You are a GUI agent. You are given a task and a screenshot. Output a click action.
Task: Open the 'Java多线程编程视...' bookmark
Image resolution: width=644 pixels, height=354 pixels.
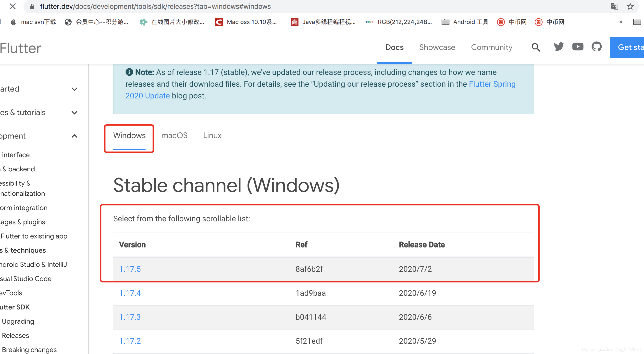323,22
